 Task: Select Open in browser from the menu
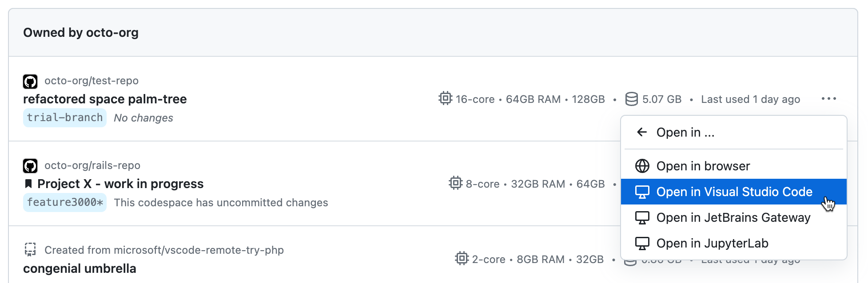click(703, 166)
